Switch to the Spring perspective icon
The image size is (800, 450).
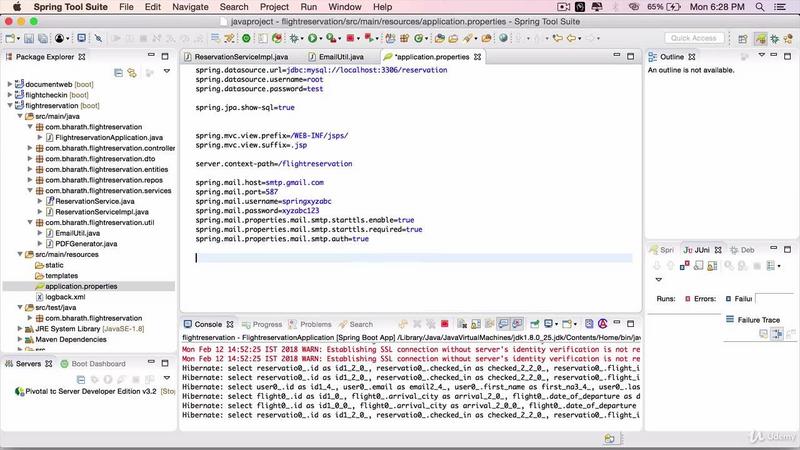coord(761,39)
